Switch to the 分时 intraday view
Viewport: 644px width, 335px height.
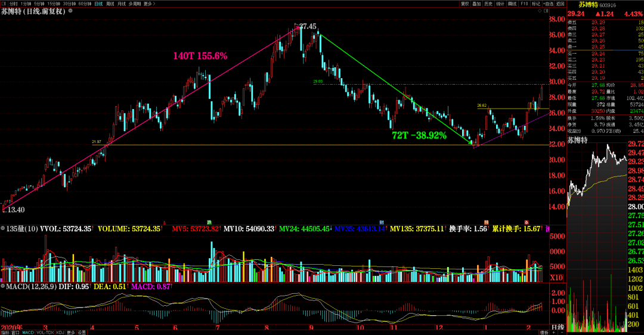point(13,4)
